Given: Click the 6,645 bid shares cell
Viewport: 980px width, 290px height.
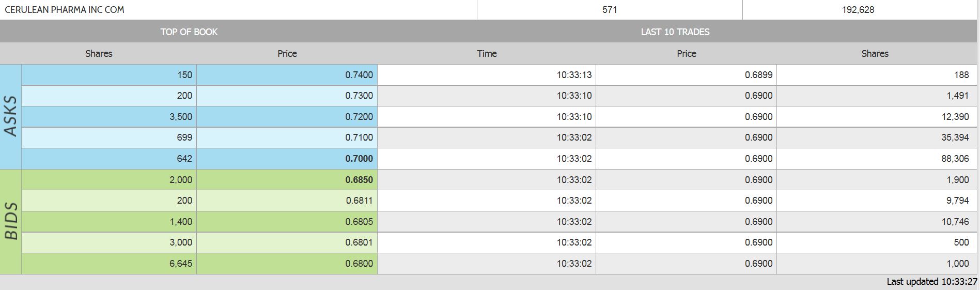Looking at the screenshot, I should point(180,264).
